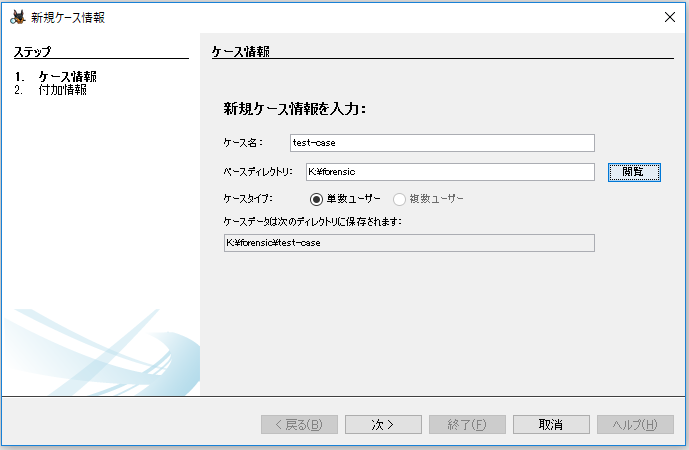Image resolution: width=689 pixels, height=450 pixels.
Task: Choose the 複数ユーザー radio option
Action: coord(401,199)
